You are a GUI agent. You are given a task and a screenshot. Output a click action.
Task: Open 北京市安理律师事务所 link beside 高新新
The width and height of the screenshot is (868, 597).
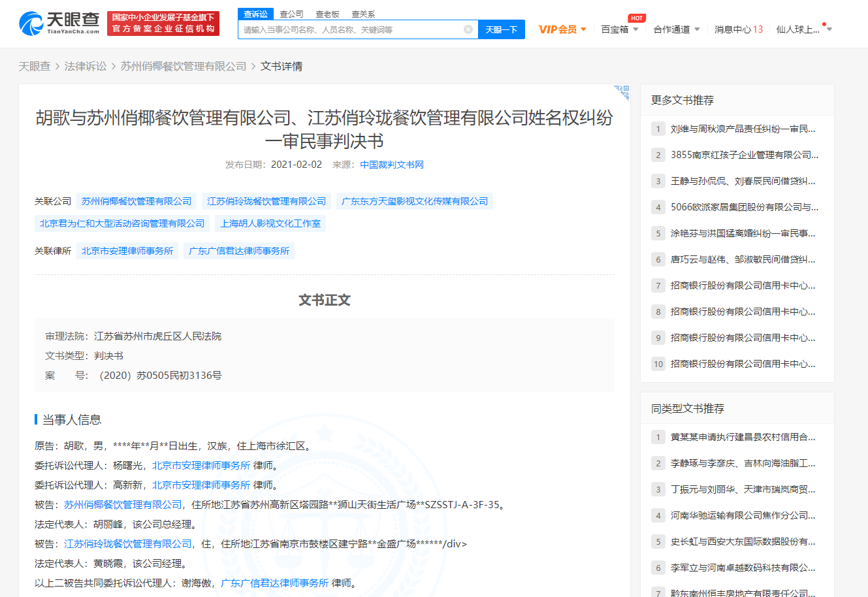(x=201, y=485)
